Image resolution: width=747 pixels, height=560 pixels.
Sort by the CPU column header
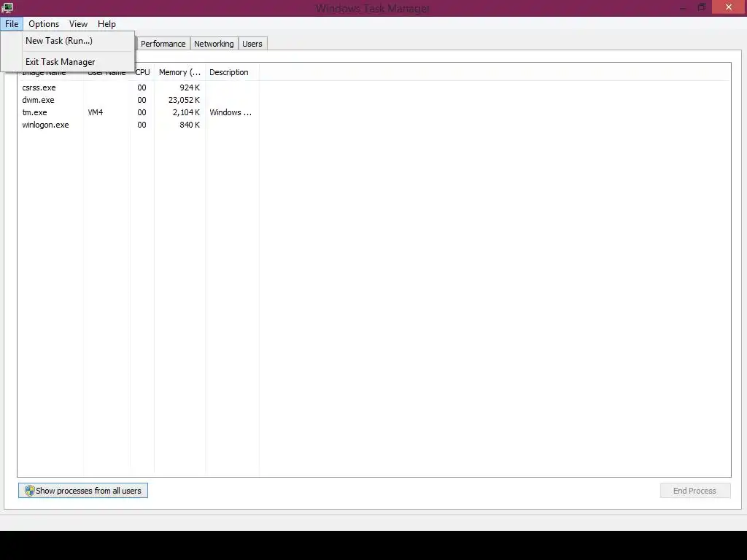142,72
